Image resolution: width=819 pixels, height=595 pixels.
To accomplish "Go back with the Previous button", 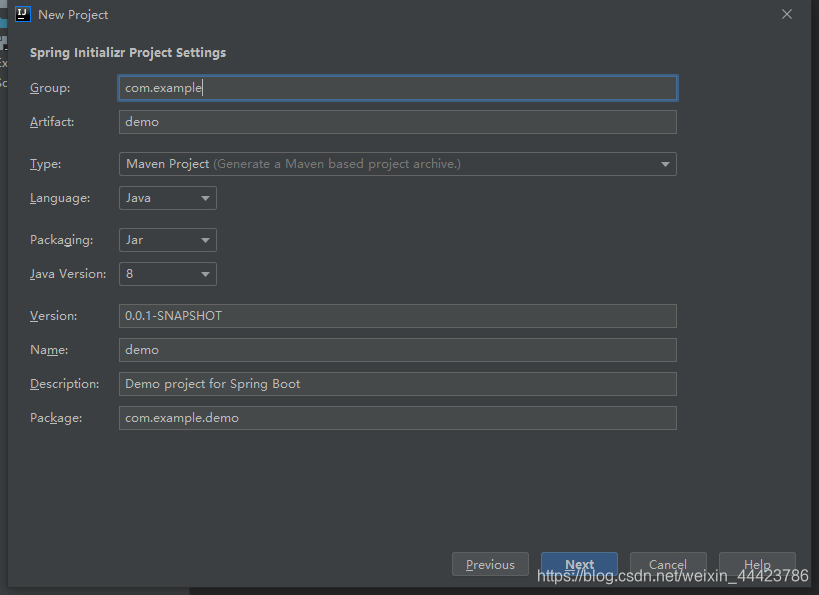I will [x=490, y=564].
